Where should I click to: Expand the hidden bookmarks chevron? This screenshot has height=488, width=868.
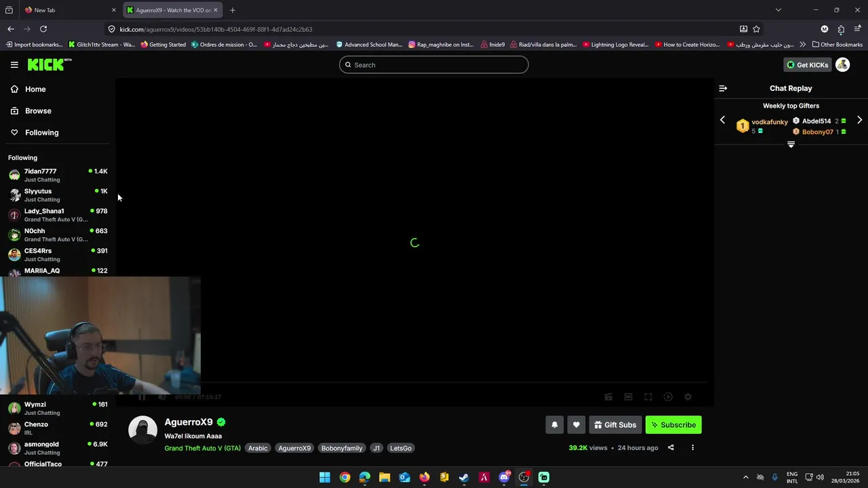click(803, 45)
